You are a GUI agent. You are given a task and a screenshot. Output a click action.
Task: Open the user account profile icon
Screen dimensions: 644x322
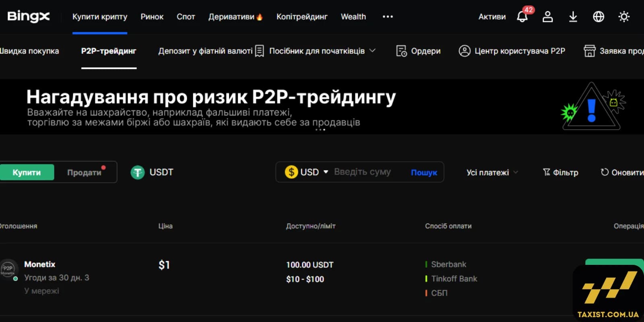coord(547,17)
